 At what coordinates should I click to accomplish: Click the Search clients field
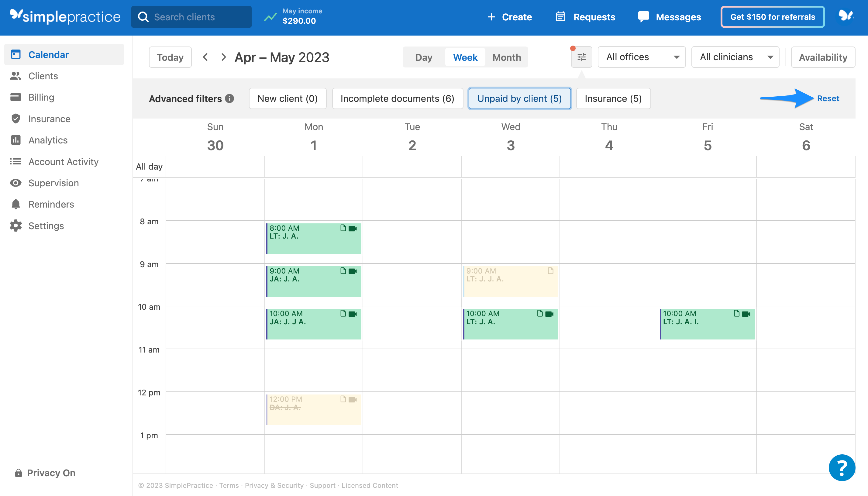[x=191, y=17]
